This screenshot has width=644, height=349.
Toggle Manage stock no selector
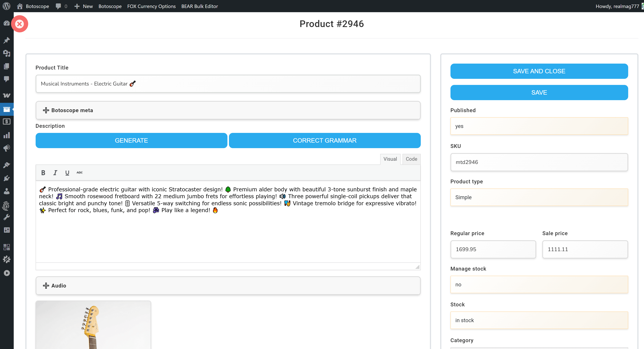[539, 284]
